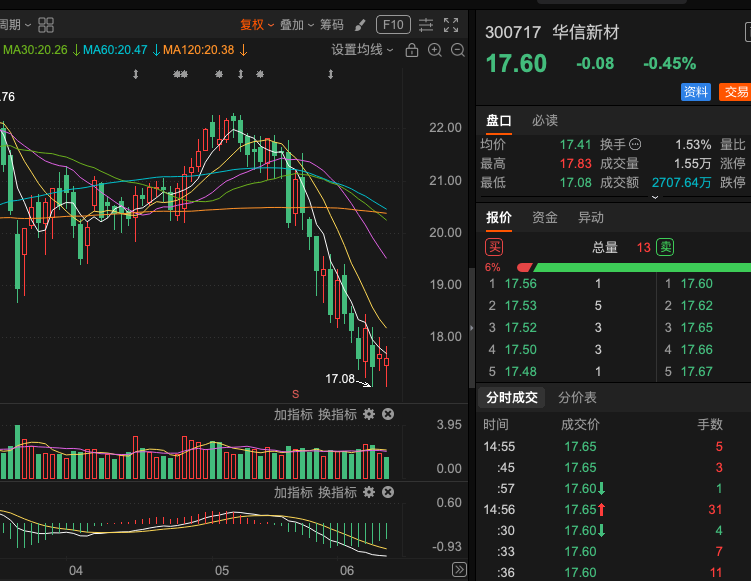Select bid level 3 price 17.52
The width and height of the screenshot is (751, 581).
[521, 328]
